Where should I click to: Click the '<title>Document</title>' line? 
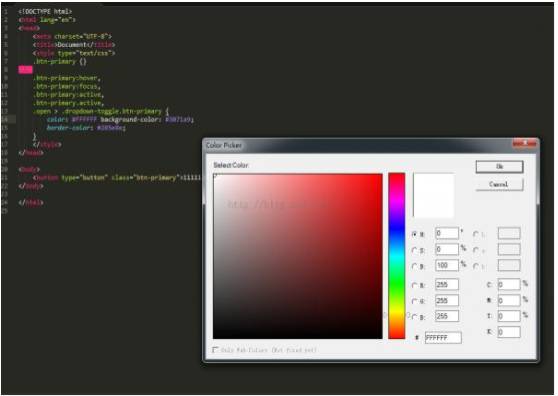pos(74,45)
